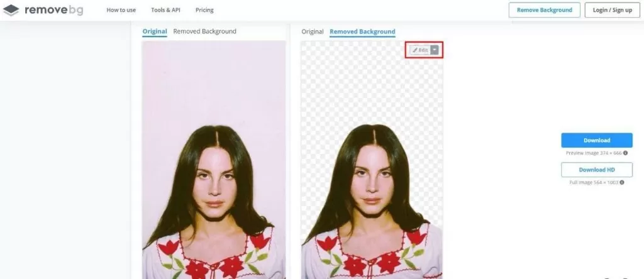Viewport: 644px width, 279px height.
Task: Download the preview image
Action: click(597, 140)
